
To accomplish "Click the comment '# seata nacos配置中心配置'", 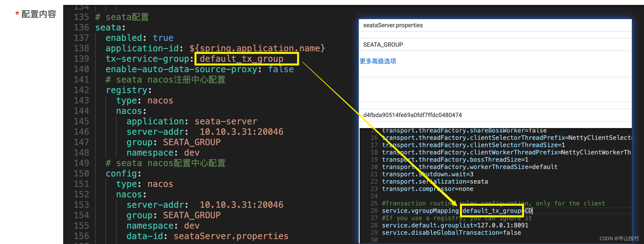I will (165, 163).
